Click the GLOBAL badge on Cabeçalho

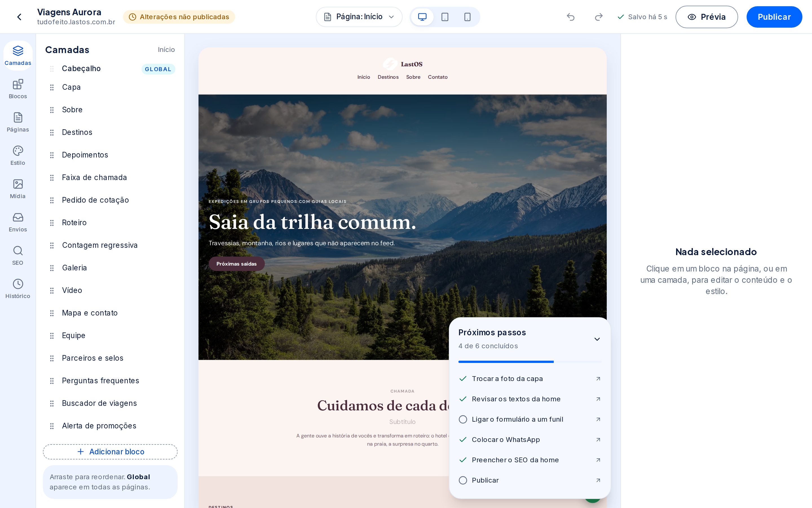tap(158, 69)
